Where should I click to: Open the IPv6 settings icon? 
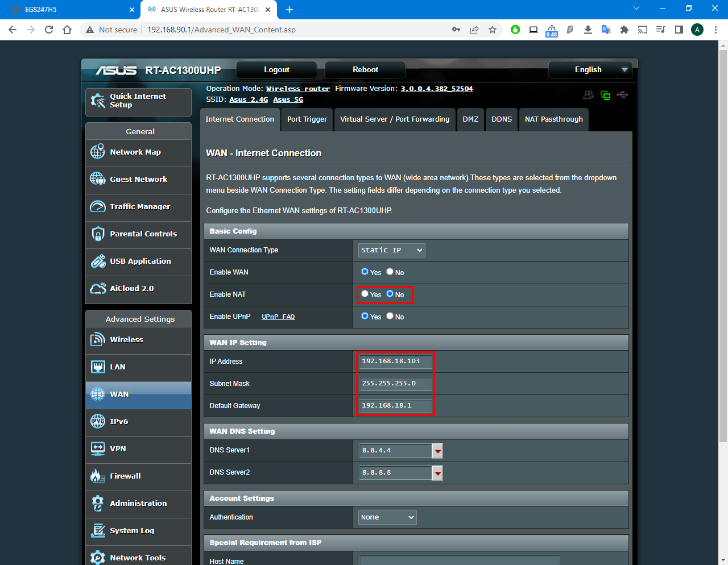coord(98,421)
